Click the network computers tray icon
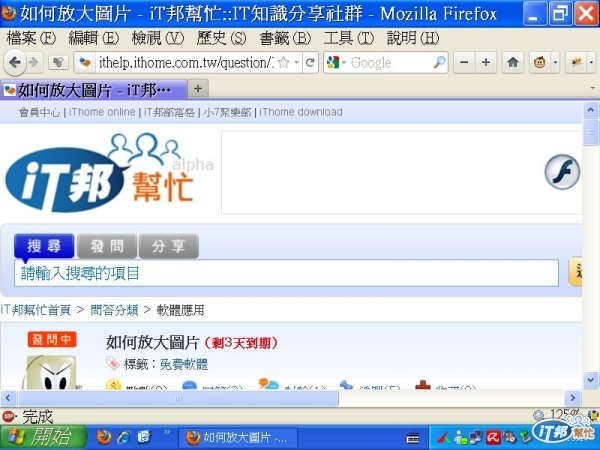Viewport: 600px width, 450px height. pyautogui.click(x=476, y=438)
